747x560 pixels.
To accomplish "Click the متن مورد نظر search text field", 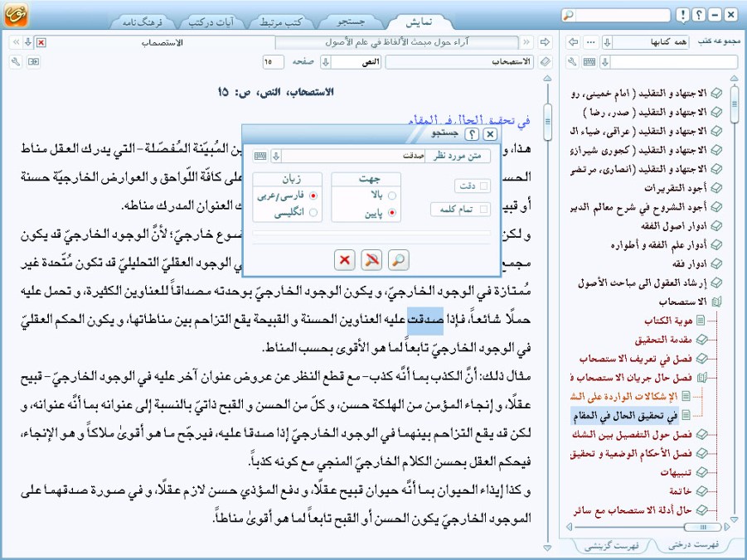I will [353, 156].
